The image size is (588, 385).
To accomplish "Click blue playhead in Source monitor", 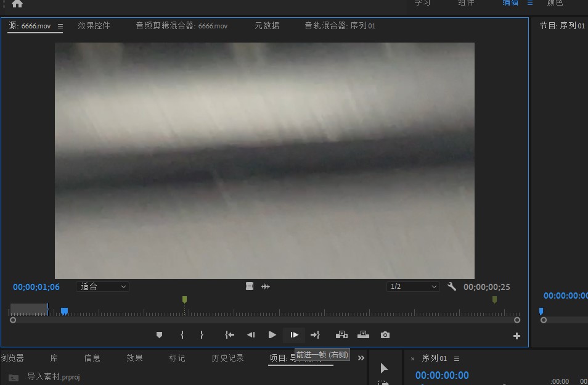I will tap(65, 312).
